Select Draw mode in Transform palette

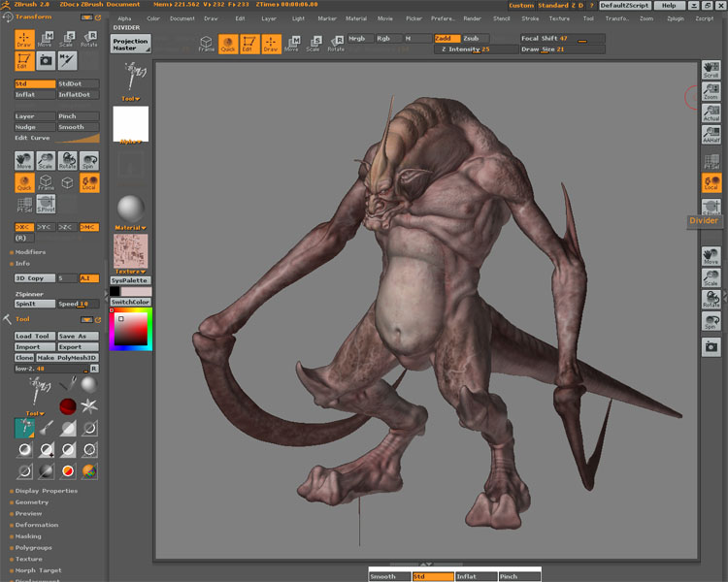point(24,39)
